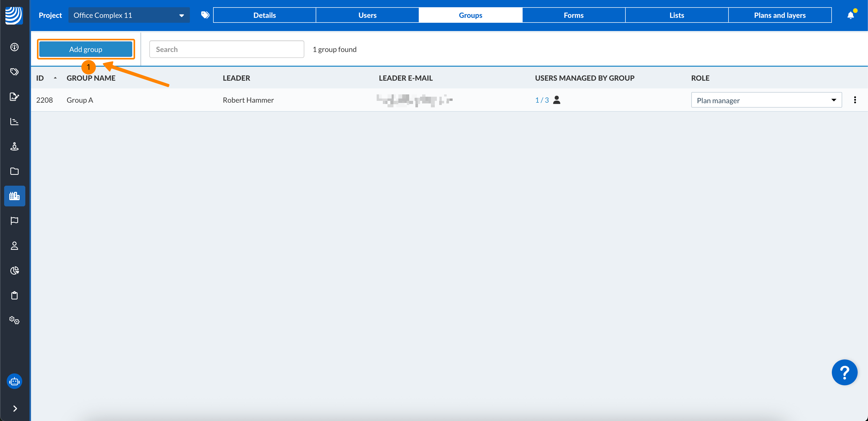Sort the table by ID column arrow
The height and width of the screenshot is (421, 868).
point(55,78)
